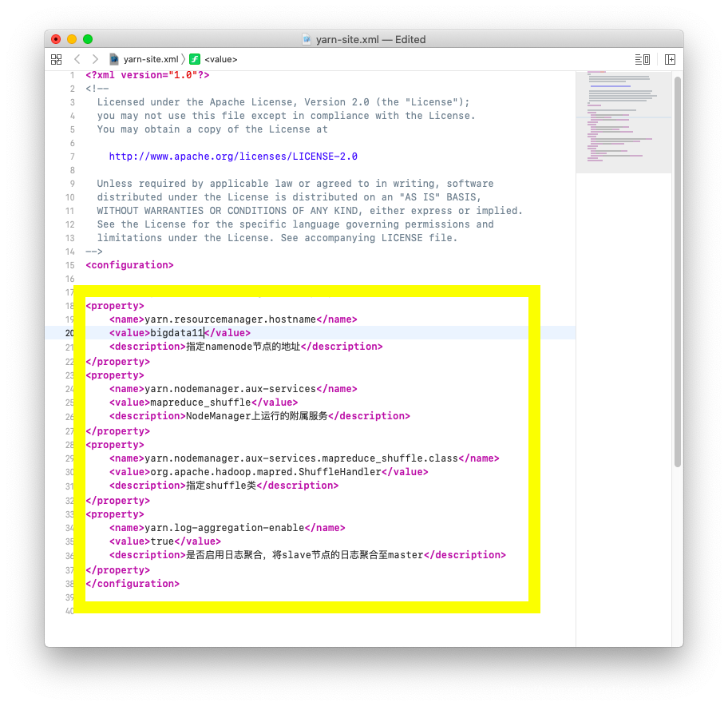Open the <value> breadcrumb item
Image resolution: width=728 pixels, height=706 pixels.
click(221, 59)
